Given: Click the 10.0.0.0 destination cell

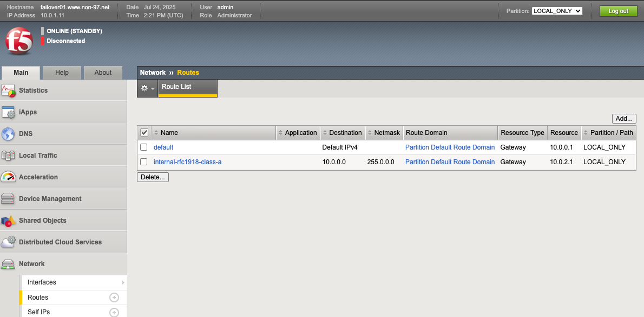Looking at the screenshot, I should (334, 162).
